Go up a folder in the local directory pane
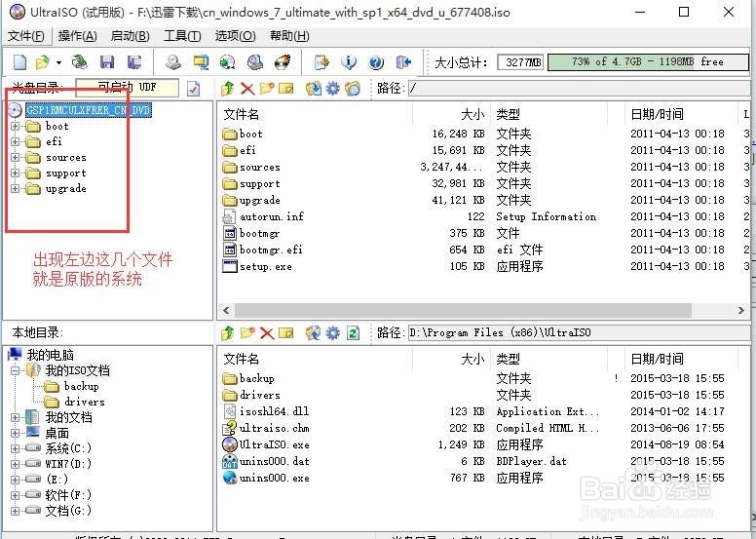This screenshot has height=539, width=756. 228,333
